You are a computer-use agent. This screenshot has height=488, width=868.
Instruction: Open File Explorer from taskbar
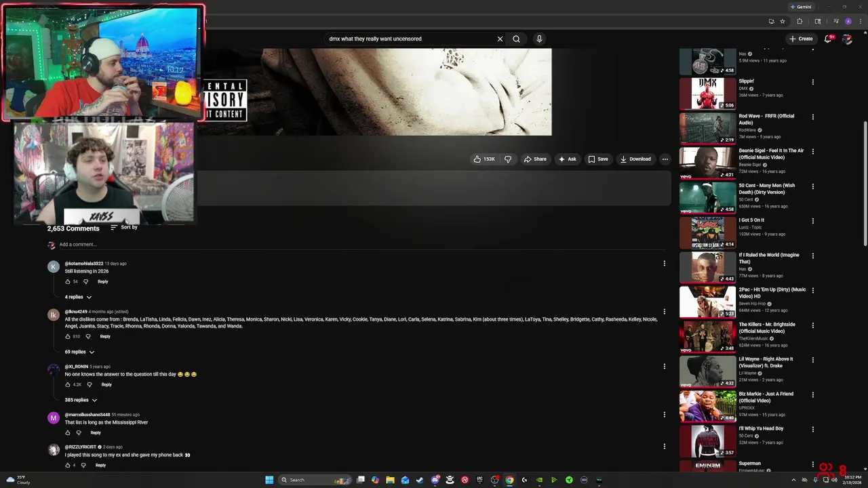click(x=390, y=480)
